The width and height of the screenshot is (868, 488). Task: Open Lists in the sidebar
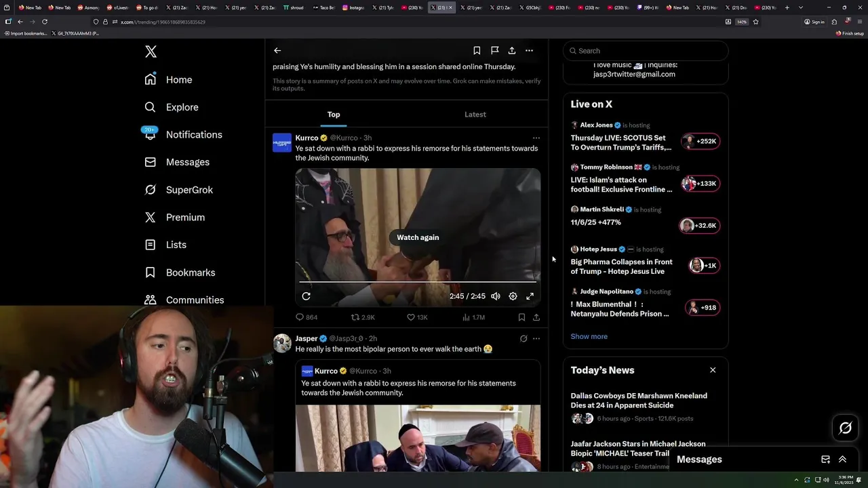pos(165,245)
